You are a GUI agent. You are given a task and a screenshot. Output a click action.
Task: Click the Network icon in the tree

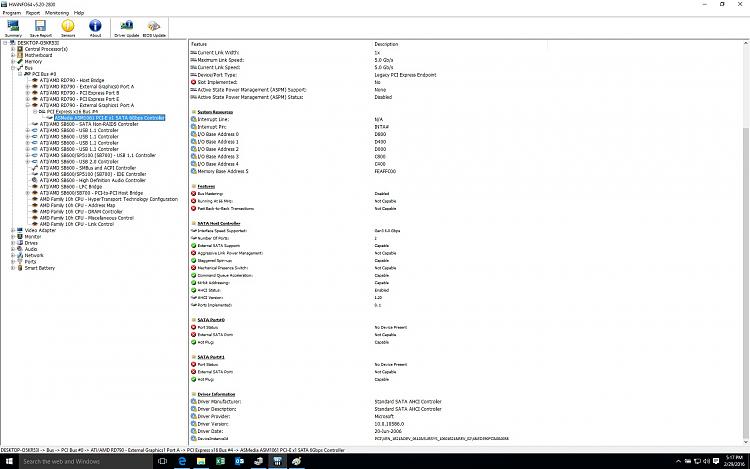click(x=20, y=255)
